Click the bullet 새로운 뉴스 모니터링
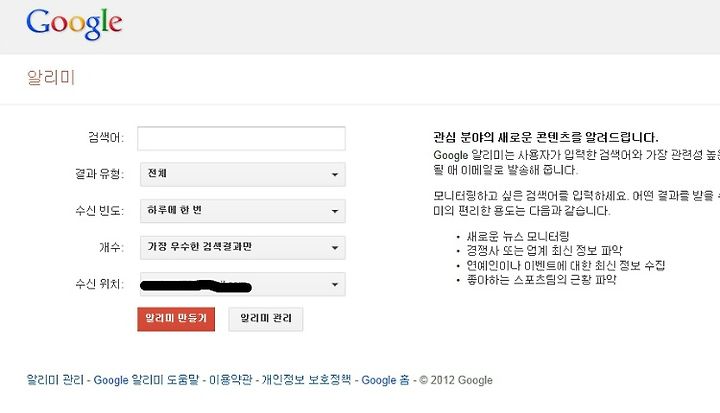This screenshot has width=720, height=413. 518,236
